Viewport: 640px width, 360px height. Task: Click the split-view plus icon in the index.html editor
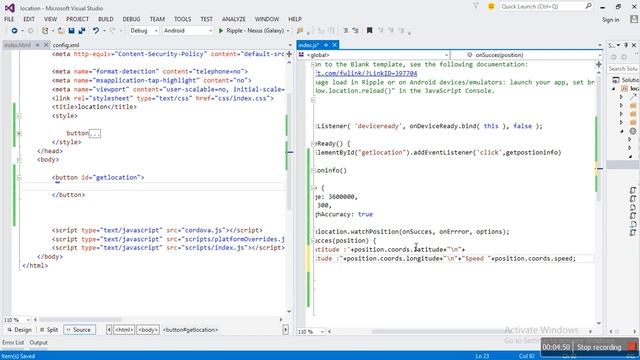pyautogui.click(x=289, y=54)
